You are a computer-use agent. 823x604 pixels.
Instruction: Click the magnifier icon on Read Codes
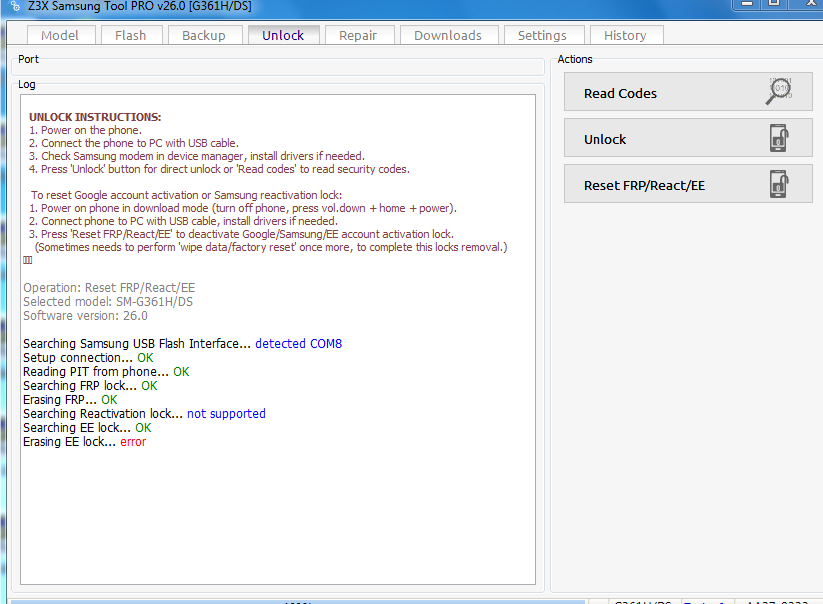779,91
